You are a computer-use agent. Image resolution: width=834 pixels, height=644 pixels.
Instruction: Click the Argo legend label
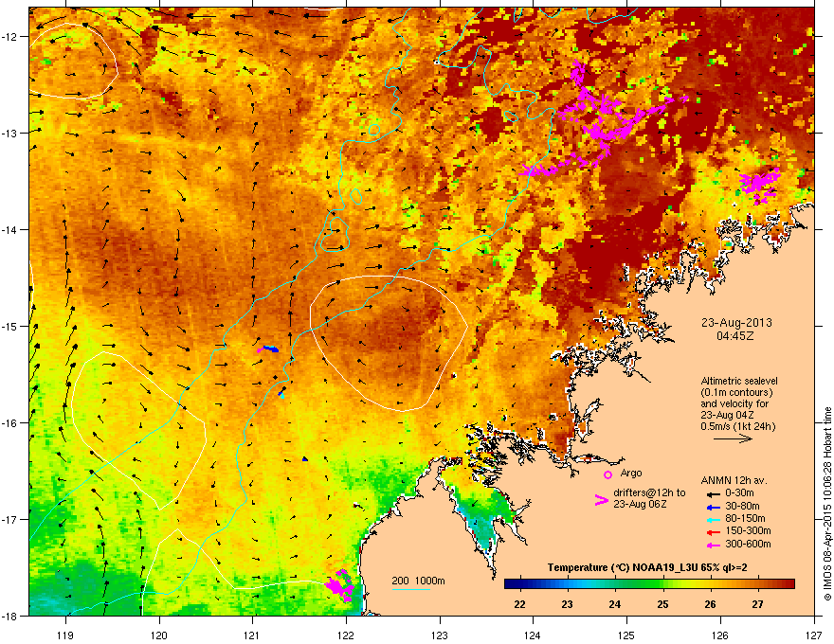point(631,473)
